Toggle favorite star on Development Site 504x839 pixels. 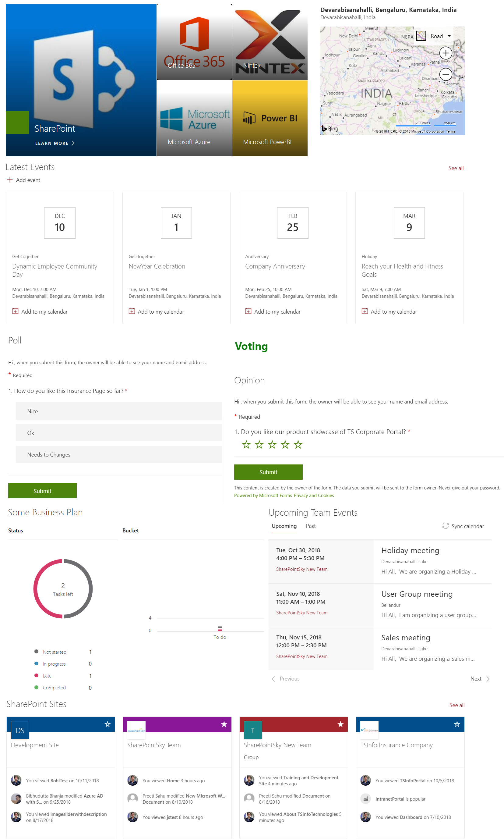pos(107,724)
